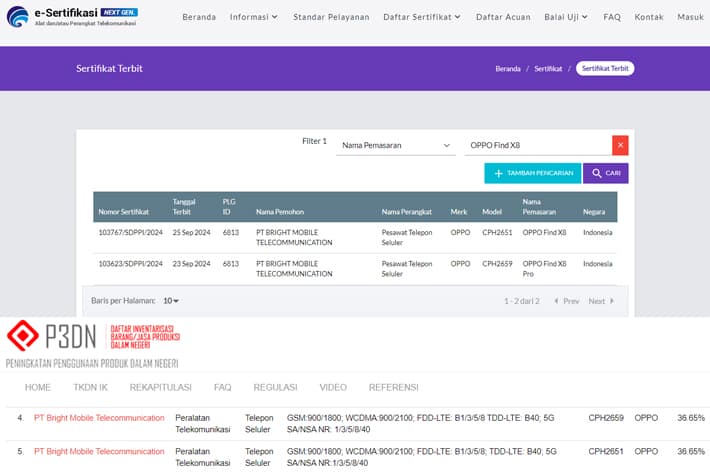This screenshot has width=710, height=473.
Task: Click model cell CPH2651 in certificate table
Action: pos(497,232)
